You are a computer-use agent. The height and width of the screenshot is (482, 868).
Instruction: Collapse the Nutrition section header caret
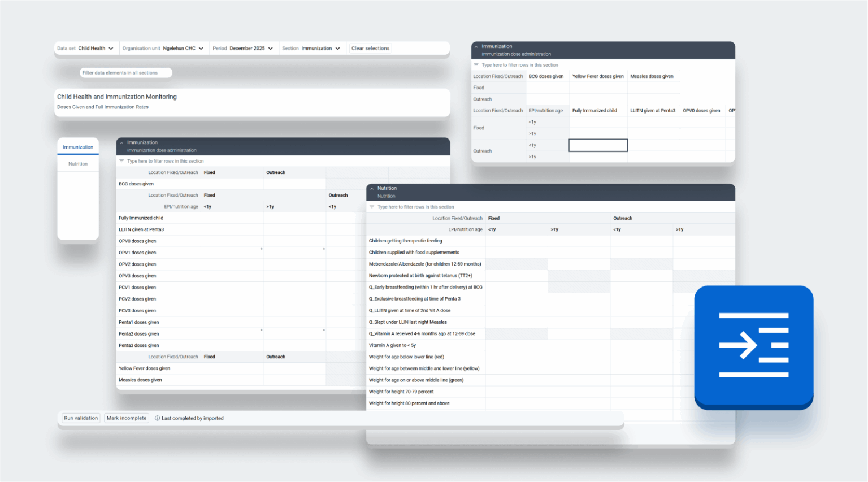click(x=372, y=188)
